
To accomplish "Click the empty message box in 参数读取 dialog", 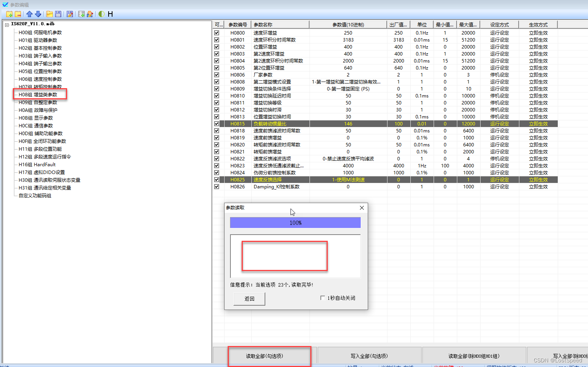I will [x=295, y=256].
